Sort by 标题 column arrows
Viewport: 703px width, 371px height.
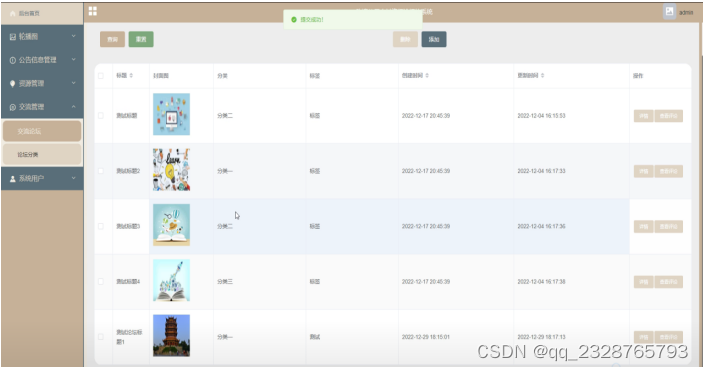click(131, 75)
